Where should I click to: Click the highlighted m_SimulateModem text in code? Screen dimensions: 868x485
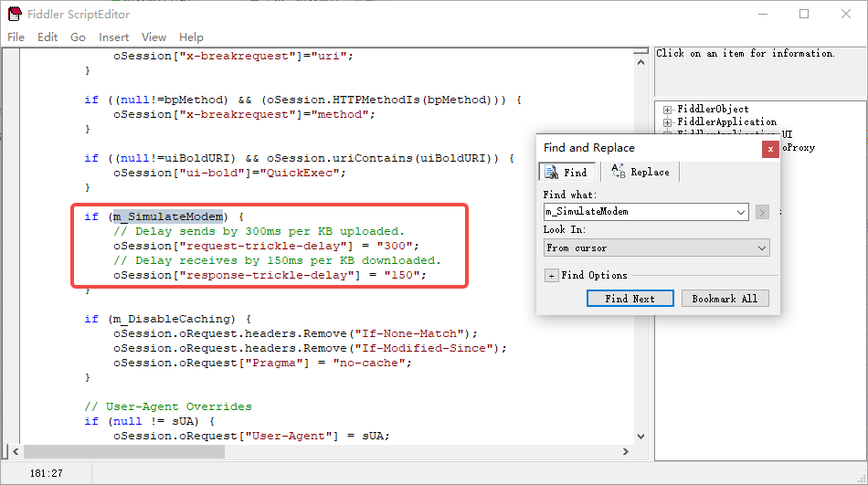click(x=168, y=216)
